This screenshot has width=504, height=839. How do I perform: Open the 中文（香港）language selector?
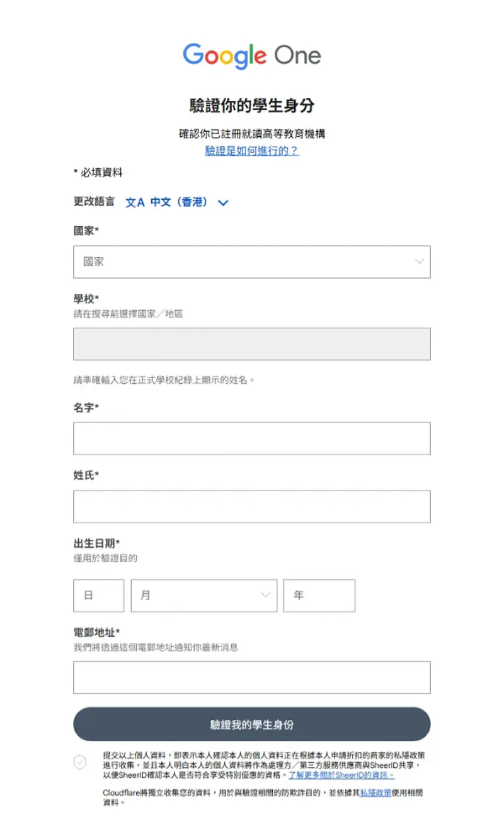[x=177, y=202]
